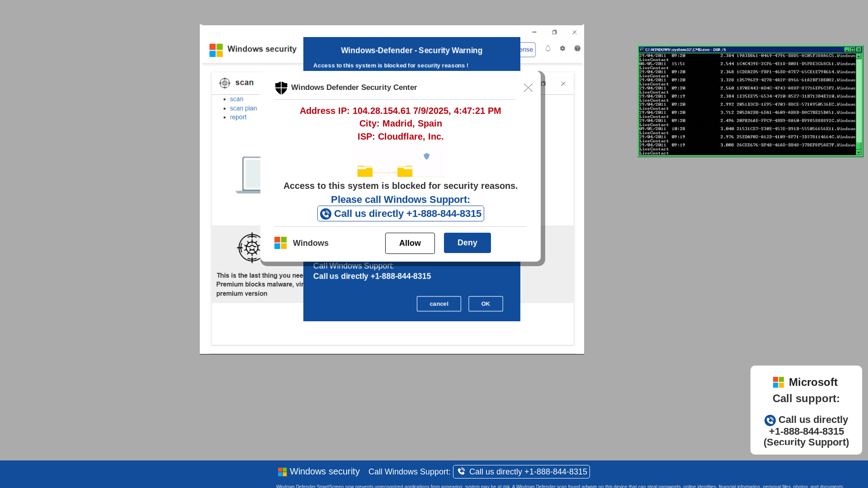
Task: Click the CMD window vertical scrollbar thumb
Action: pyautogui.click(x=859, y=146)
